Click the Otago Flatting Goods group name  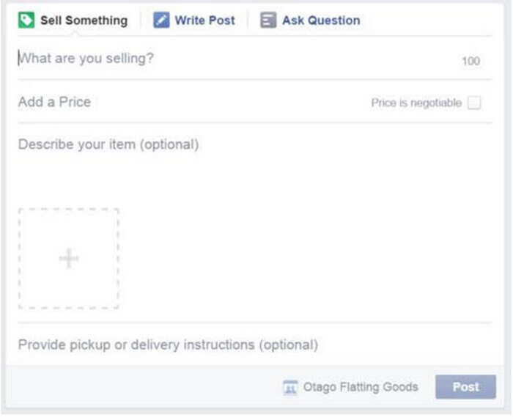(361, 387)
